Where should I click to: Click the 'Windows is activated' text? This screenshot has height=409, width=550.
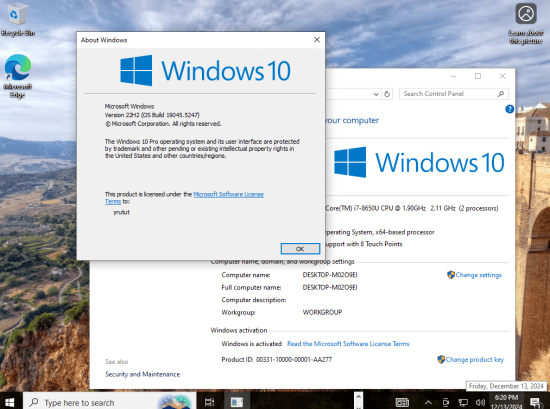click(251, 344)
